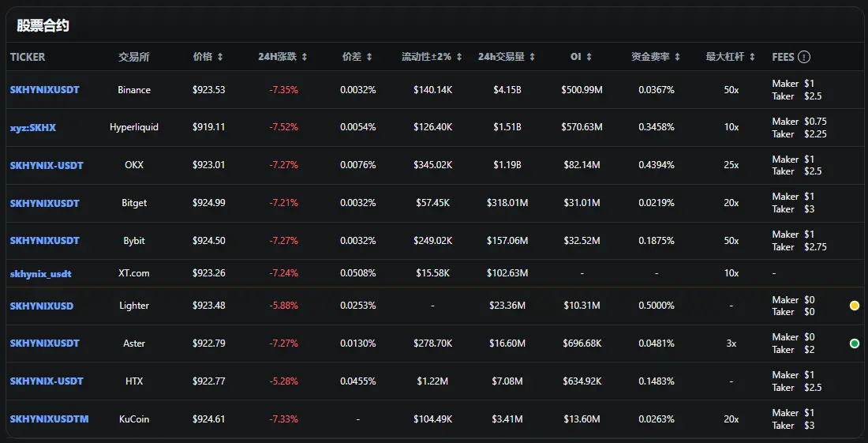Select the Binance exchange cell
Image resolution: width=868 pixels, height=443 pixels.
click(x=134, y=90)
